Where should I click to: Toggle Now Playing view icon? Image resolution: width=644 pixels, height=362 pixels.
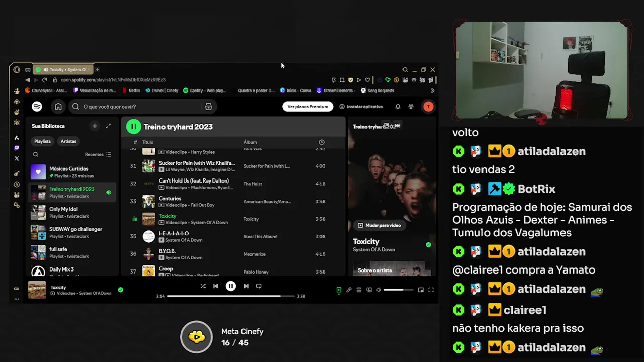pyautogui.click(x=339, y=290)
